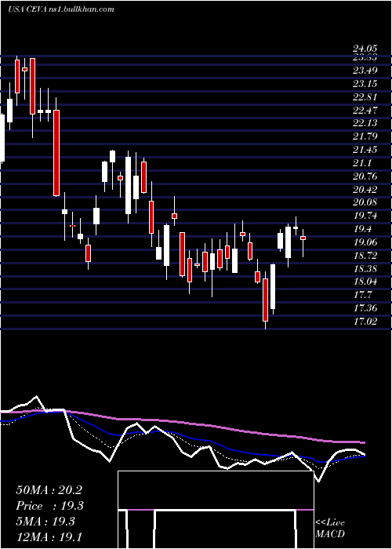The height and width of the screenshot is (549, 392).
Task: Click the '<<Live MACD' label
Action: point(330,529)
